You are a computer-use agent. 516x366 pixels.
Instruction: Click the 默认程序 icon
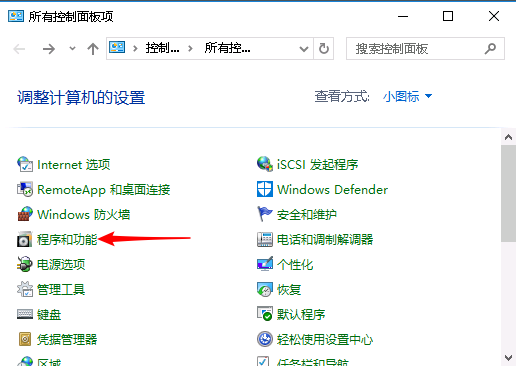tap(265, 314)
